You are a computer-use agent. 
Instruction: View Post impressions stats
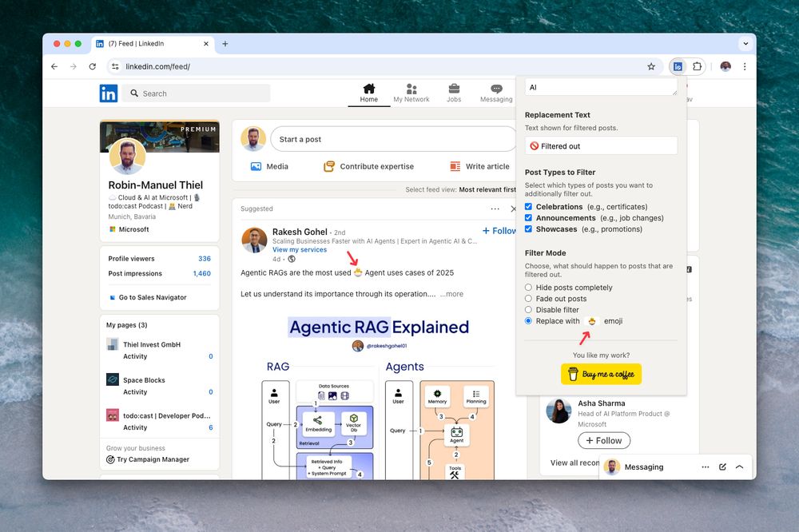pyautogui.click(x=160, y=273)
